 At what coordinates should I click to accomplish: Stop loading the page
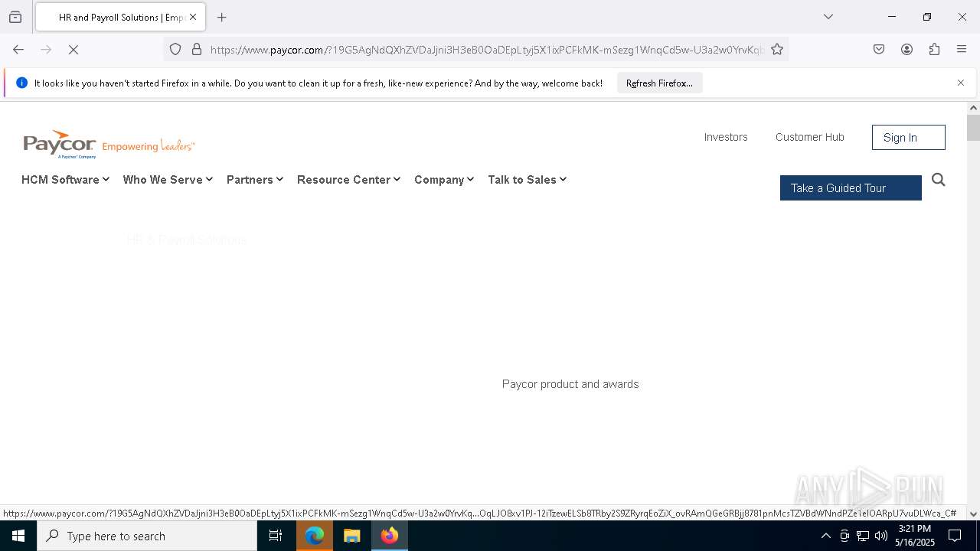click(x=73, y=50)
